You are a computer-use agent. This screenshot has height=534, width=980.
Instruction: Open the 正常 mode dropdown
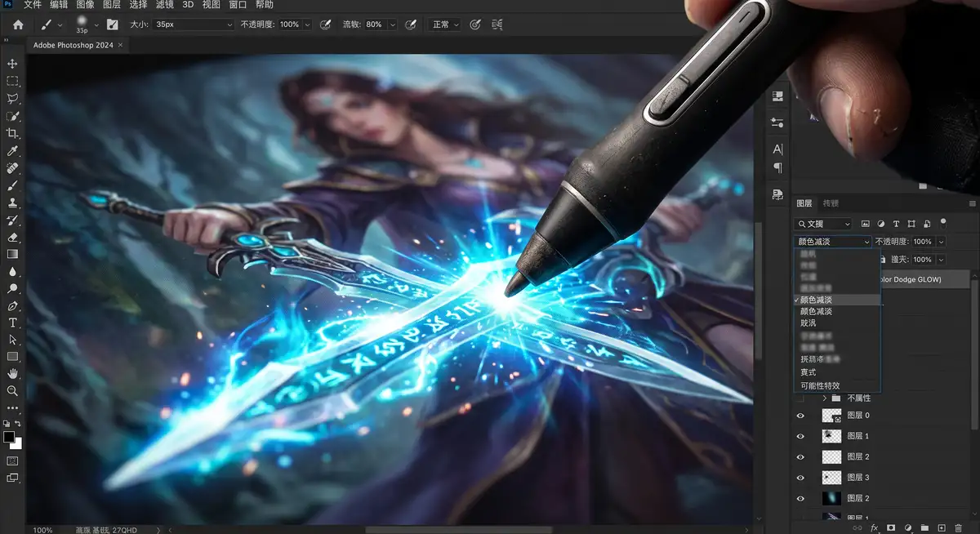[445, 24]
